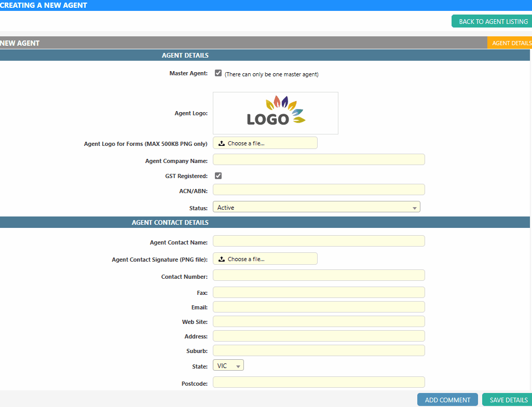Select the Postcode input field
Viewport: 532px width, 407px height.
pyautogui.click(x=319, y=383)
